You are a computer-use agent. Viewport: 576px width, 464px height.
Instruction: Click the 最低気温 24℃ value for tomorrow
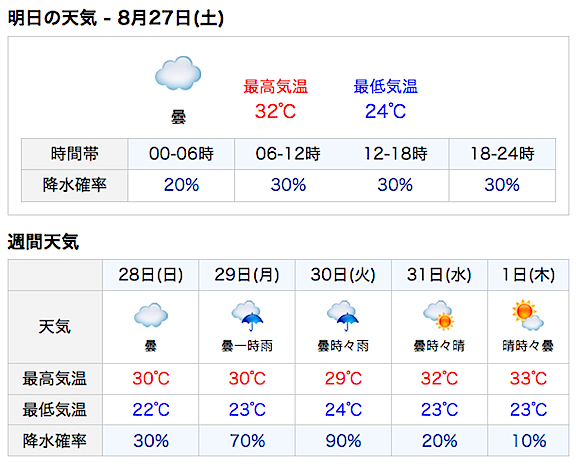coord(385,111)
